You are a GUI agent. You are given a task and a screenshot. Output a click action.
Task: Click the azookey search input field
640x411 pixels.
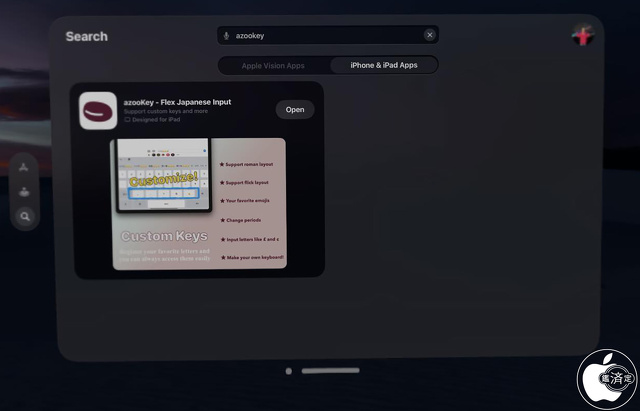click(x=320, y=35)
